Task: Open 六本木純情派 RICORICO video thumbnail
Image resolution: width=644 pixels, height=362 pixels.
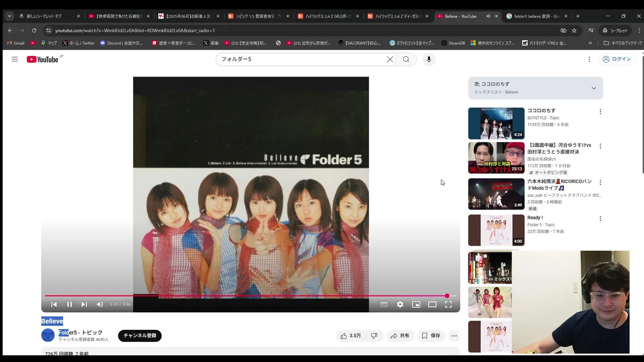Action: point(496,194)
